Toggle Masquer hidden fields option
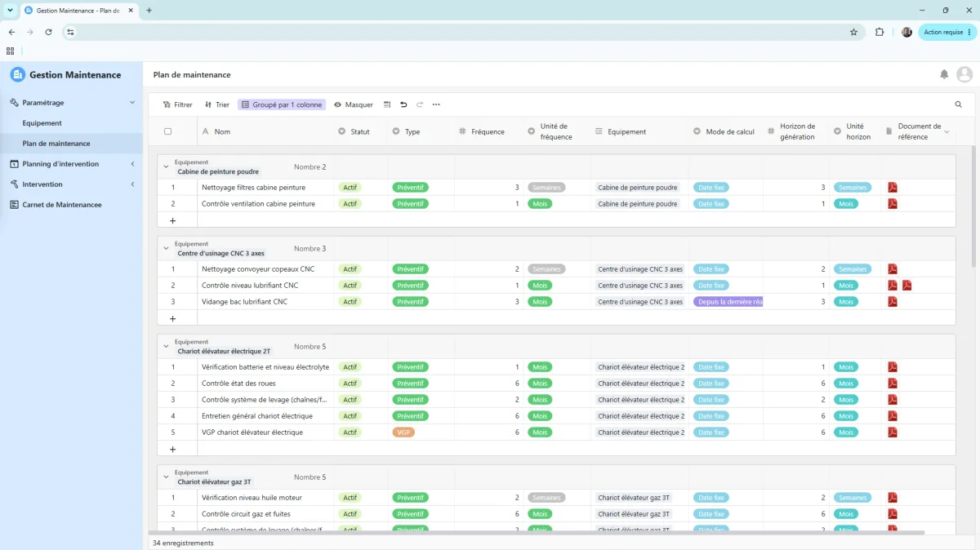 (x=354, y=104)
